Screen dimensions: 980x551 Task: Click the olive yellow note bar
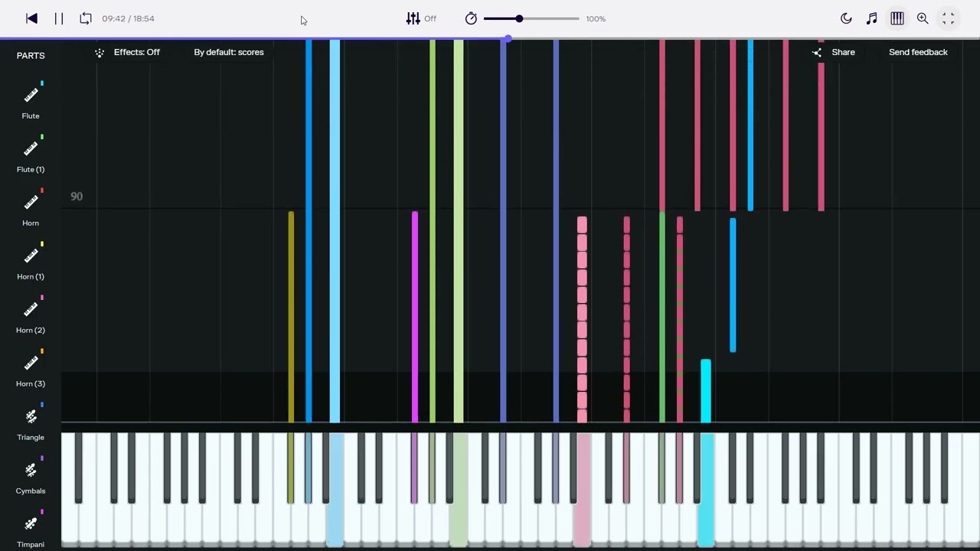click(x=291, y=317)
